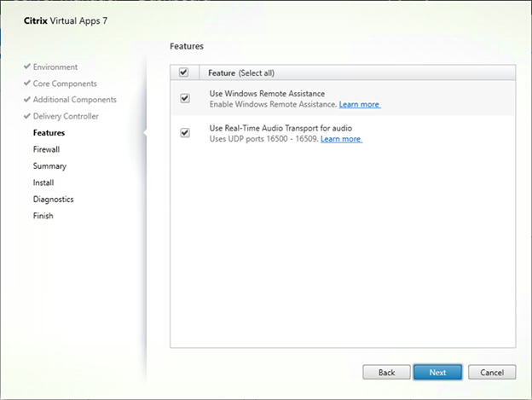Toggle the Select all features checkbox
This screenshot has width=532, height=400.
(x=184, y=72)
